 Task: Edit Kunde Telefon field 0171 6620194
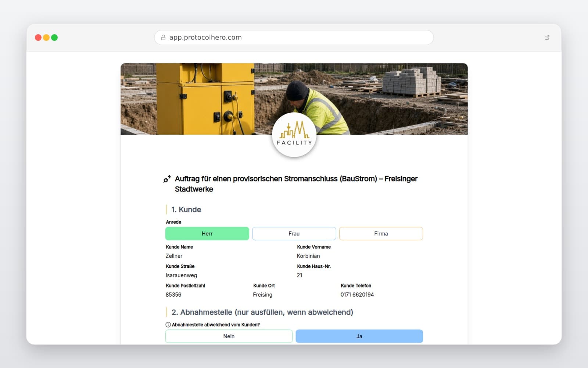(x=381, y=295)
